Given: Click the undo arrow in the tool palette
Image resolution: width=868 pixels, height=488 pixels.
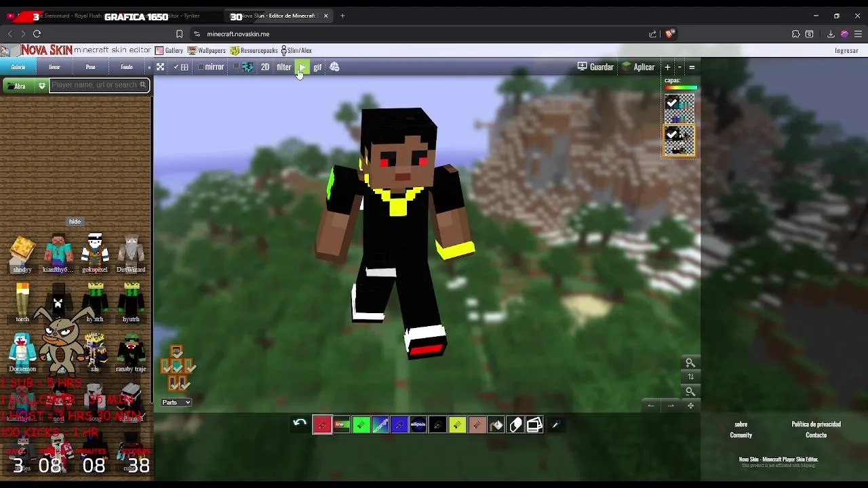Looking at the screenshot, I should click(300, 424).
